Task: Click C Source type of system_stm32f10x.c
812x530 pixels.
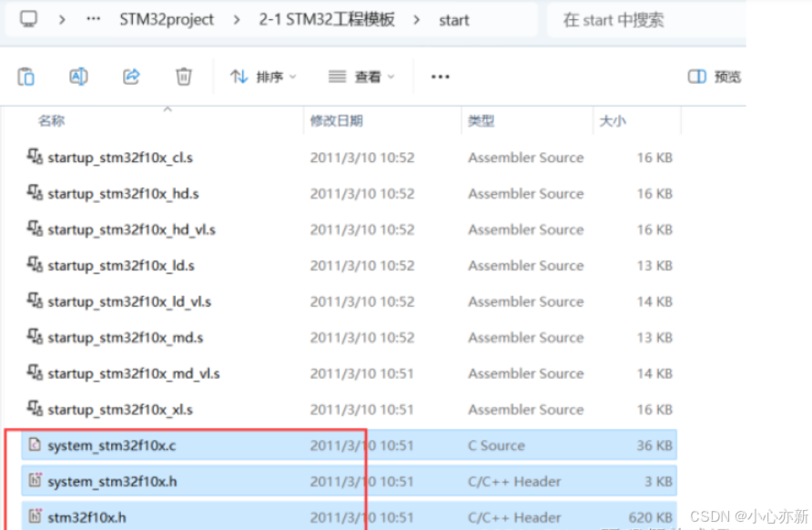Action: pyautogui.click(x=496, y=445)
